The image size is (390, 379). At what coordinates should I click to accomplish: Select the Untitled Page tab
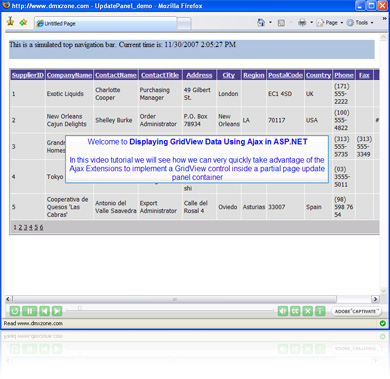tap(105, 23)
